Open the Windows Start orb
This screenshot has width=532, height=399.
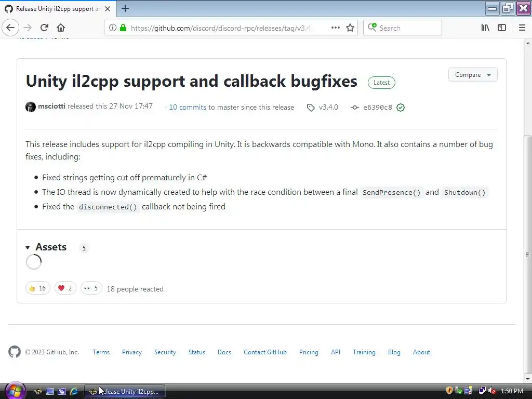15,391
